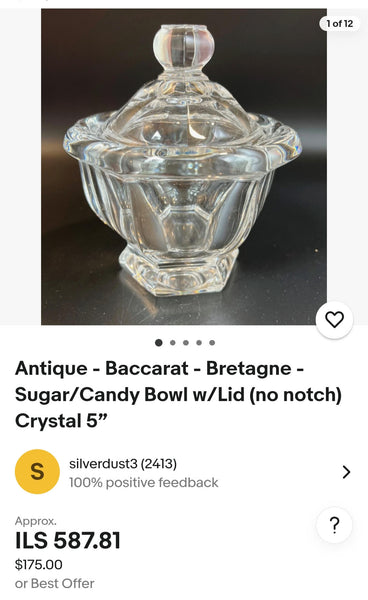Tap the '1 of 12' image counter badge
The height and width of the screenshot is (600, 368).
click(x=340, y=24)
